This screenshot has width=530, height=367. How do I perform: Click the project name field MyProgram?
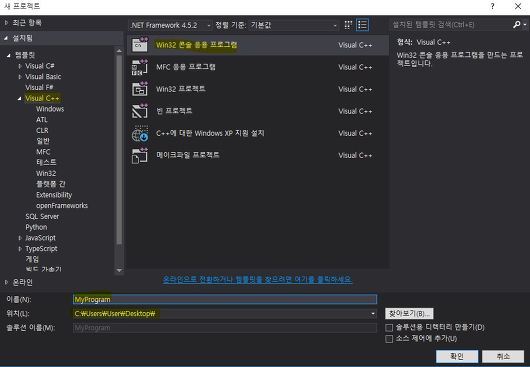pyautogui.click(x=225, y=299)
